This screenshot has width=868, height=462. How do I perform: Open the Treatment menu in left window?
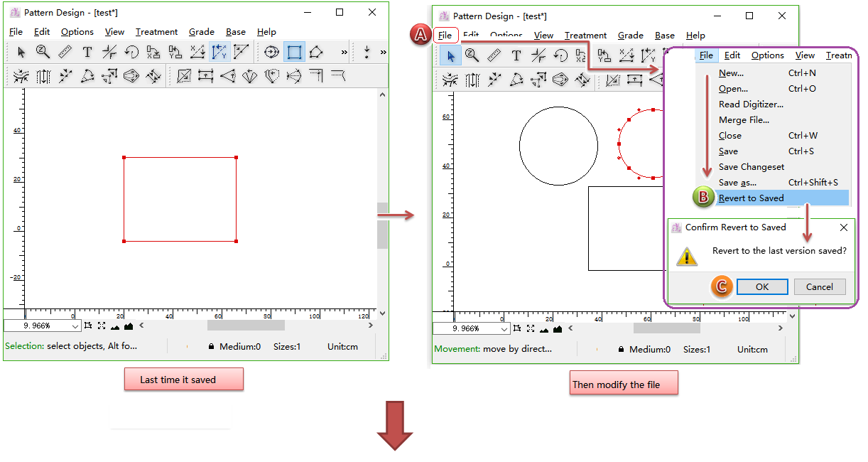[x=156, y=32]
